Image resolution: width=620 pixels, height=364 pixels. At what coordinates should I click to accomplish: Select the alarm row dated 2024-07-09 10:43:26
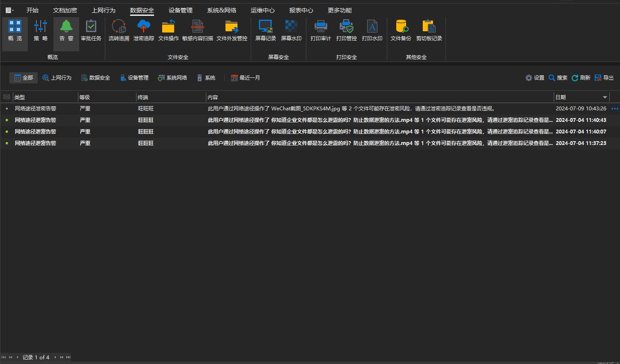point(310,109)
